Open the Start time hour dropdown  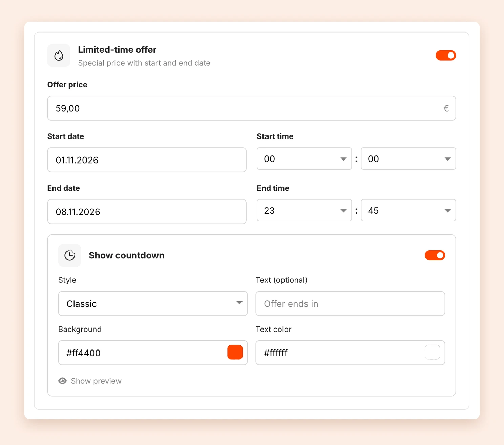(304, 158)
